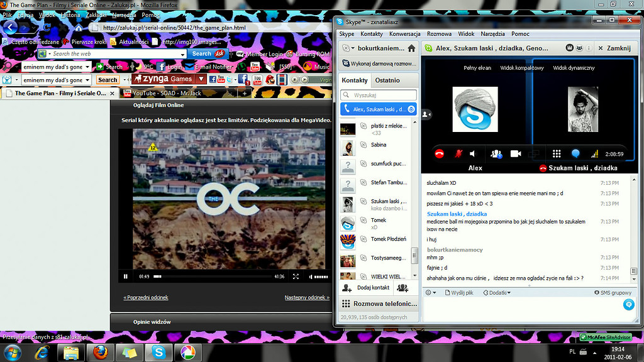Switch to YouTube - SOAD - Mr. Jack tab
Viewport: 644px width, 362px height.
click(175, 93)
